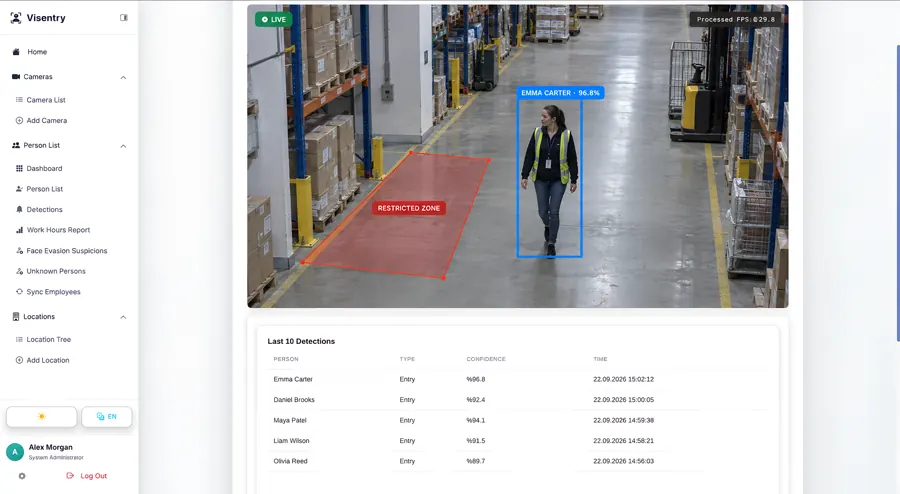Open Face Evasion Suspicions page
Image resolution: width=900 pixels, height=494 pixels.
[67, 251]
